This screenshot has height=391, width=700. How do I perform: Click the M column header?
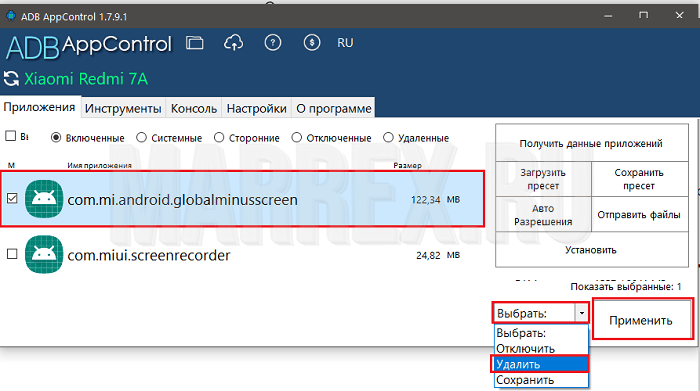pos(11,165)
